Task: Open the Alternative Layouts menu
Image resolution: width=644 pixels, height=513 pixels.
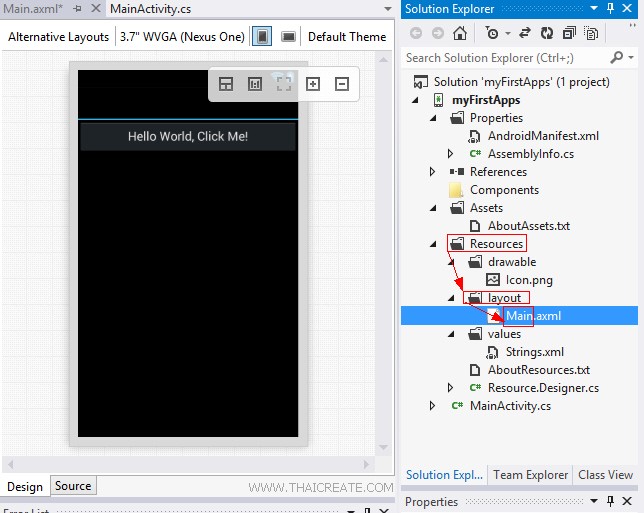Action: point(59,37)
